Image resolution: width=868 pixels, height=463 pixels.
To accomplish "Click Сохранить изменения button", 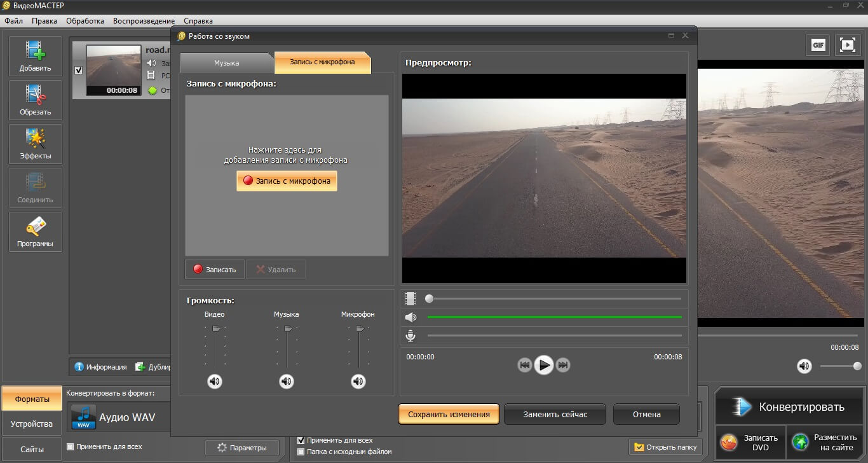I will point(449,414).
